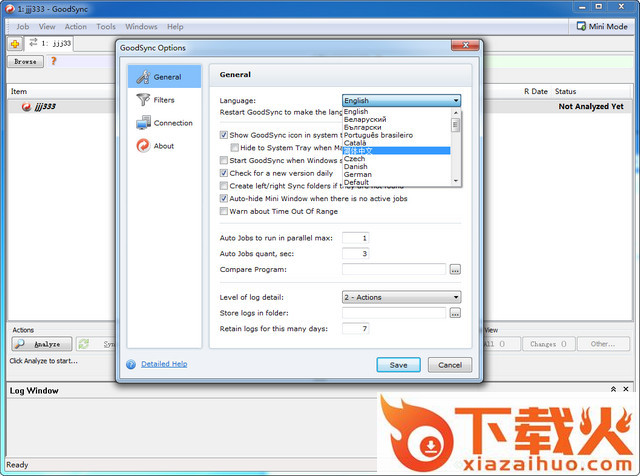Collapse Log Window with double chevron icon
Screen dimensions: 640x476
(x=613, y=389)
